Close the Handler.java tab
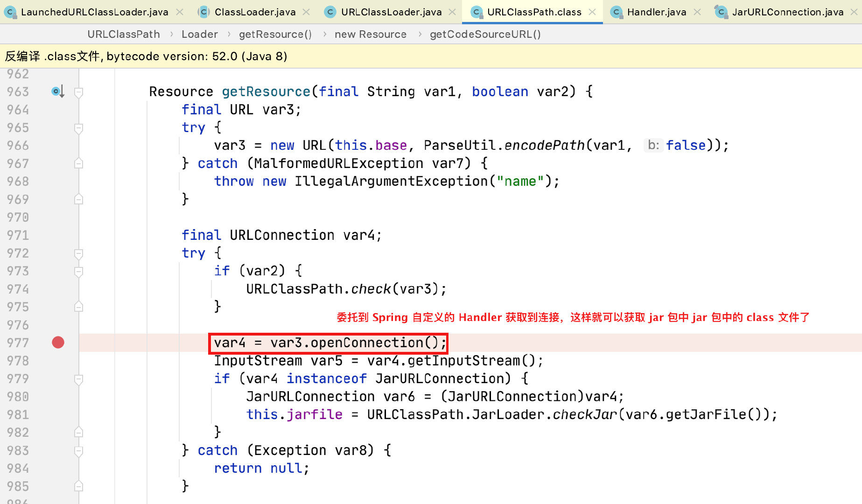The image size is (862, 504). [697, 12]
